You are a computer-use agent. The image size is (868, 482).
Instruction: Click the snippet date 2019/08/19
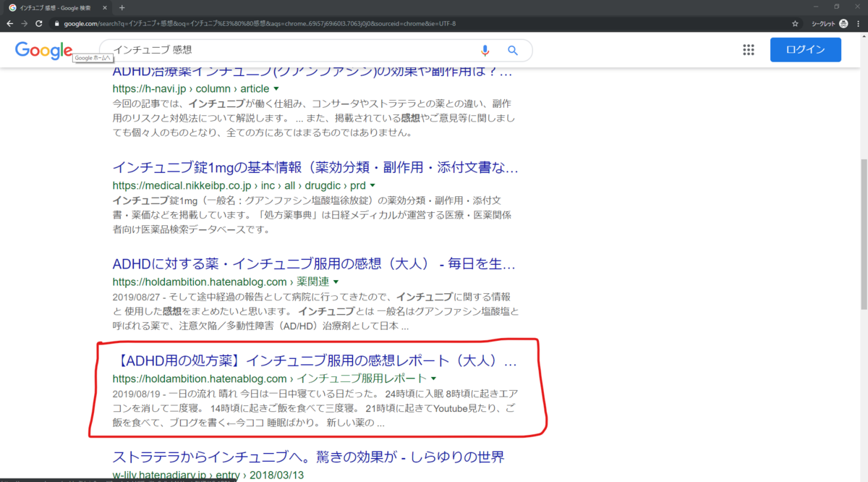coord(137,394)
